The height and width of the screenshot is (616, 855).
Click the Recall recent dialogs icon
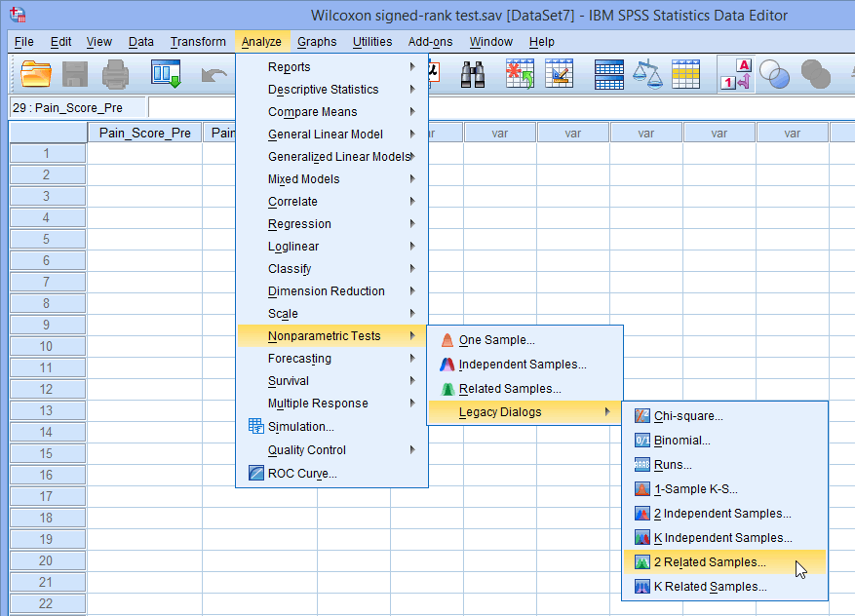165,74
